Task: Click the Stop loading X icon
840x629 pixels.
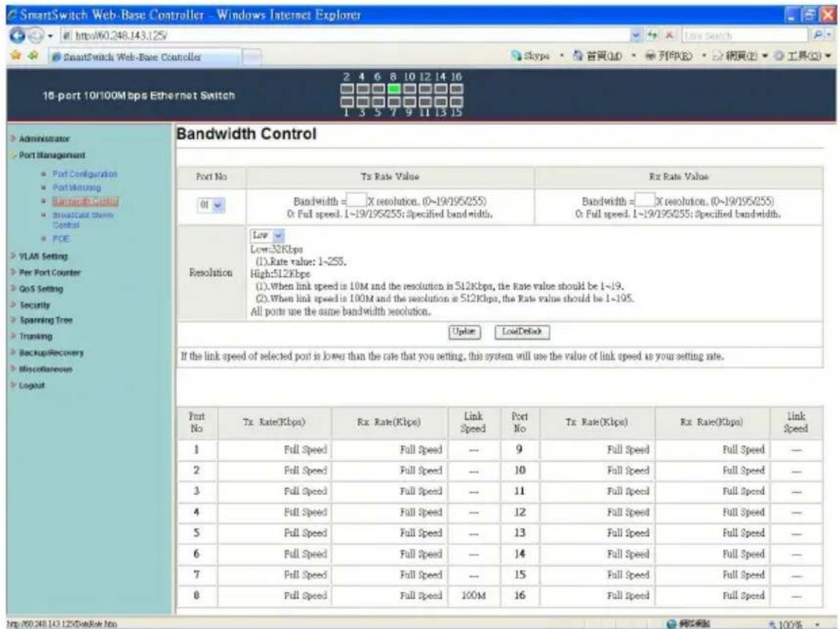Action: 669,35
